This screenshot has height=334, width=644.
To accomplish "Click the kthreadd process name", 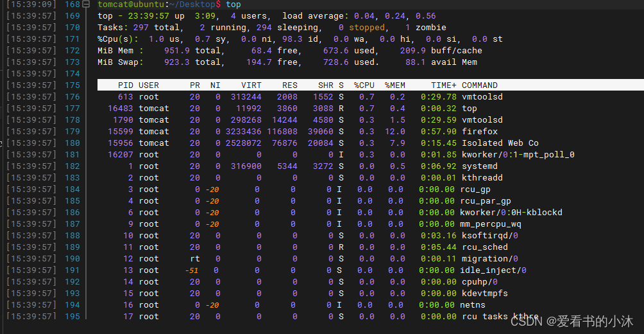I will (x=482, y=178).
